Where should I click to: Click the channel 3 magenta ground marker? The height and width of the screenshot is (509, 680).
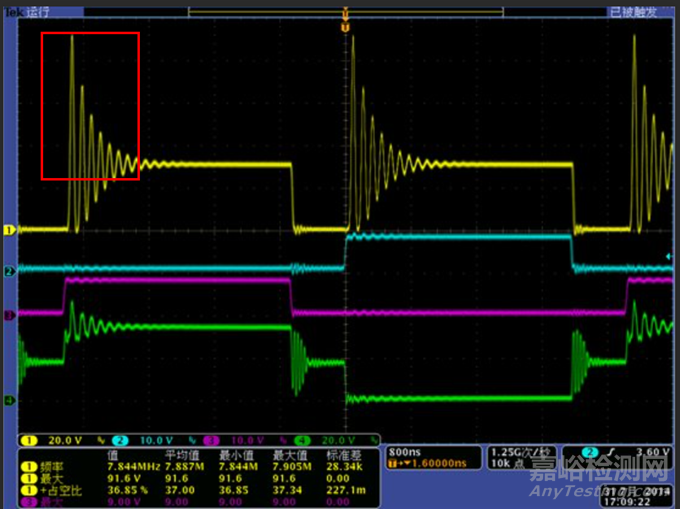(x=10, y=315)
